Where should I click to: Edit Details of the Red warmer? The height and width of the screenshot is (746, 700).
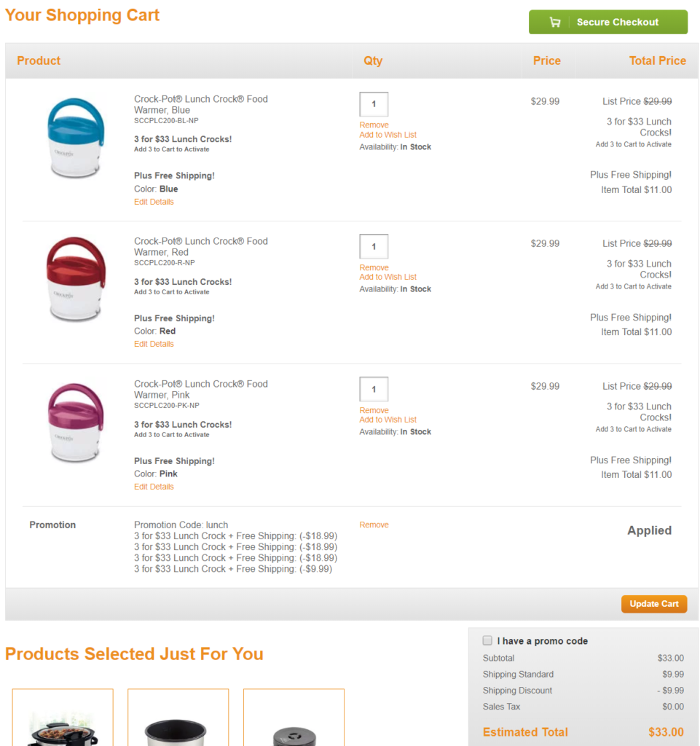pos(154,344)
